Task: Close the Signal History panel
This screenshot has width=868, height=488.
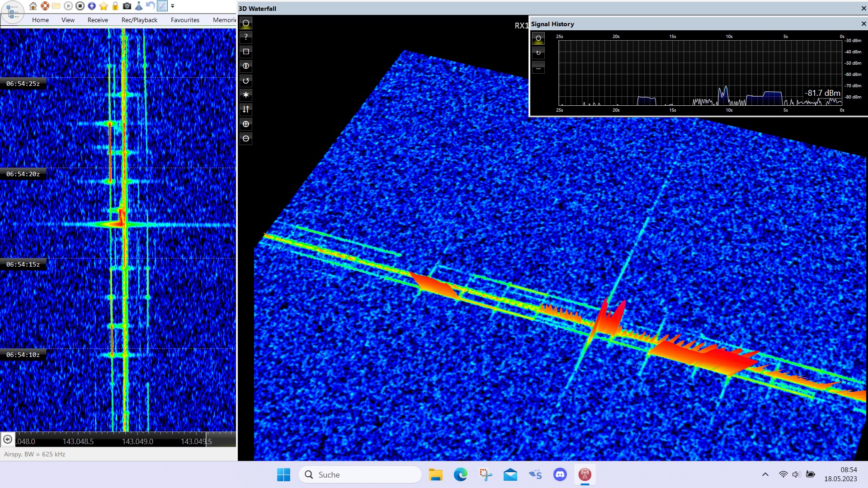Action: [863, 23]
